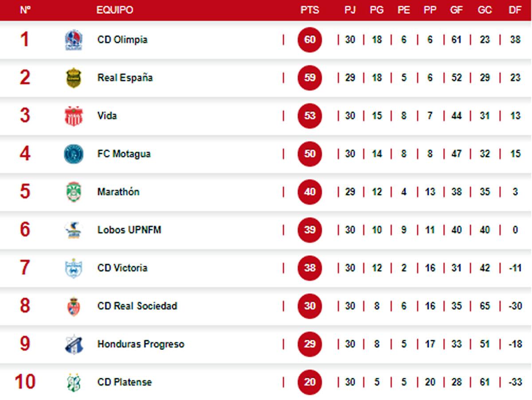
Task: Open the Real España team name
Action: coord(125,78)
